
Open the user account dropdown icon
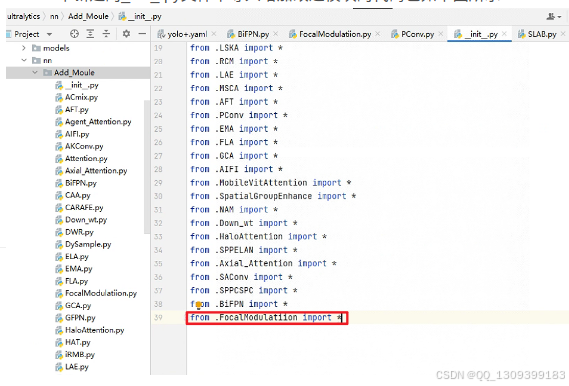(x=554, y=16)
